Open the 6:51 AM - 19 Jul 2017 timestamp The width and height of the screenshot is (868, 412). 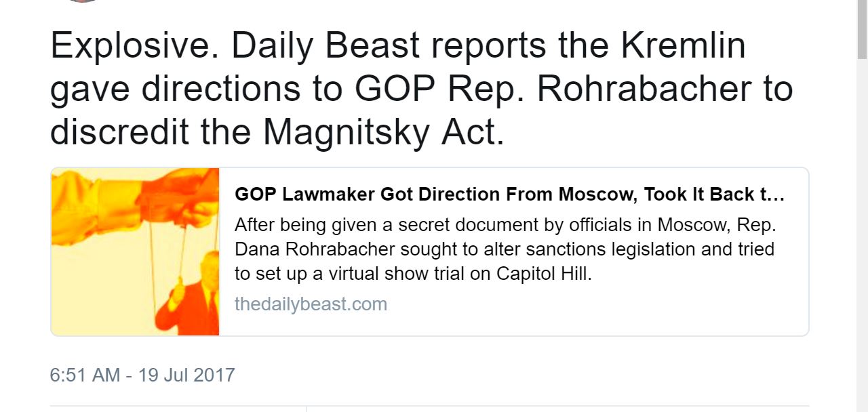point(142,375)
